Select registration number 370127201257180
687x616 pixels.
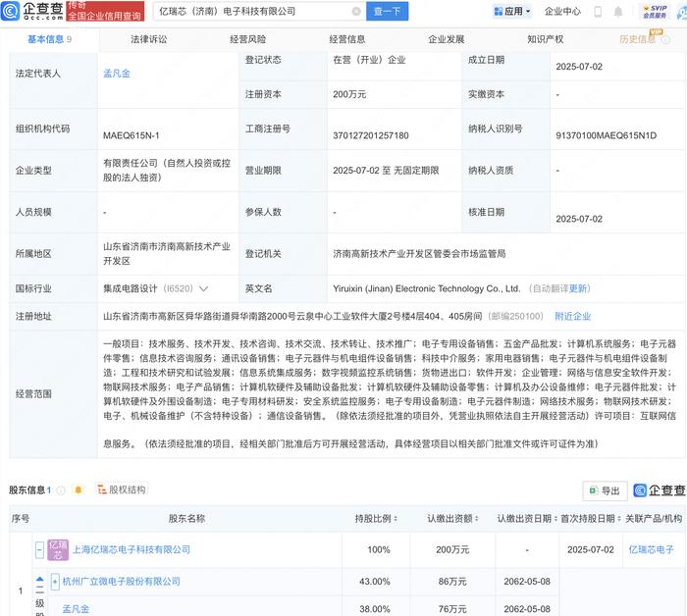tap(371, 135)
